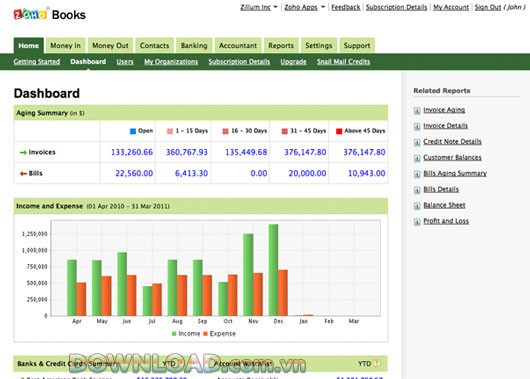Open Getting Started submenu link
Viewport: 530px width, 379px height.
pyautogui.click(x=37, y=62)
